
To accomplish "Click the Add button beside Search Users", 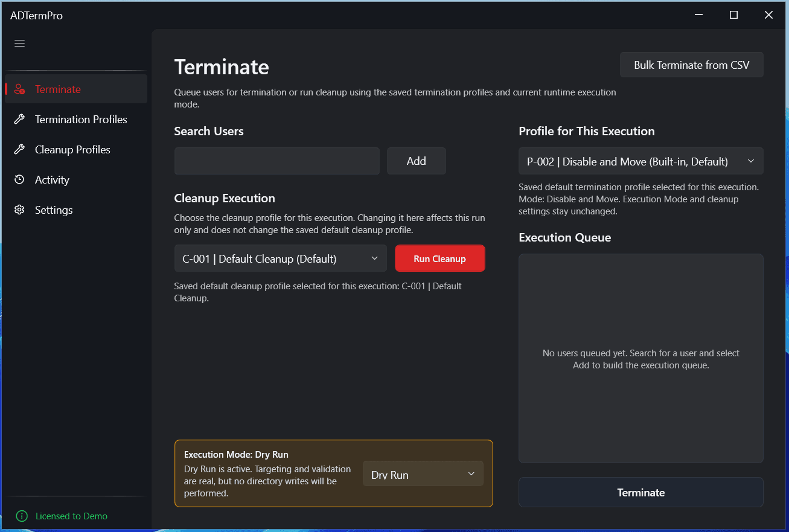I will click(x=416, y=161).
